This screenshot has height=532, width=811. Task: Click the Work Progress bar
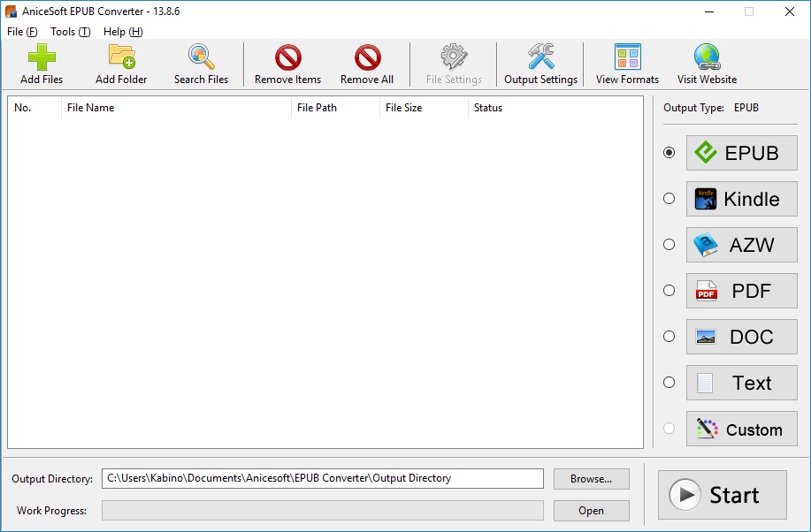(x=323, y=510)
